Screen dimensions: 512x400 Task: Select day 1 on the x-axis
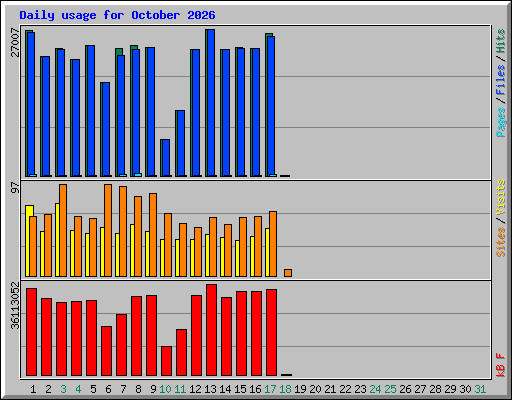tap(33, 389)
